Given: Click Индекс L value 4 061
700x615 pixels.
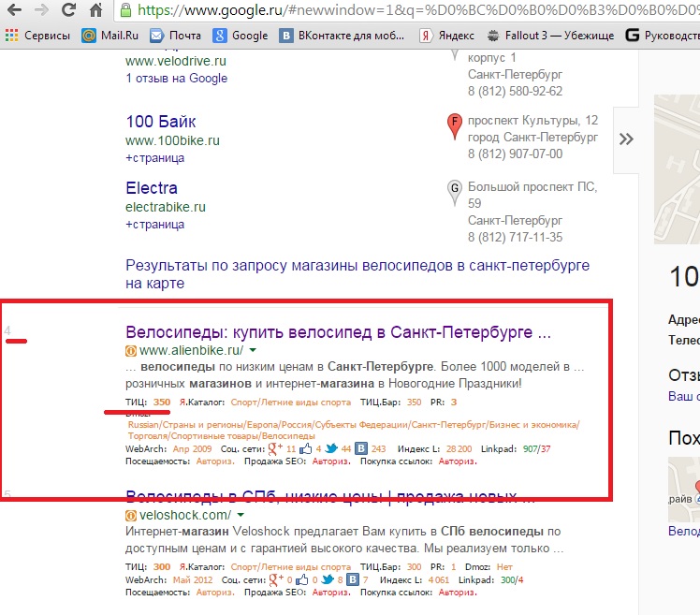Looking at the screenshot, I should (x=438, y=579).
